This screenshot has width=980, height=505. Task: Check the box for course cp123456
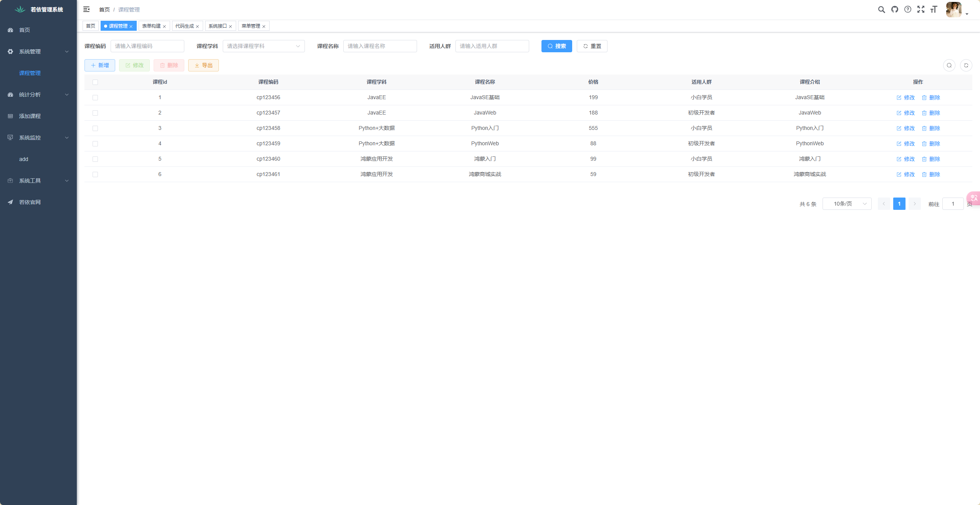[x=95, y=98]
